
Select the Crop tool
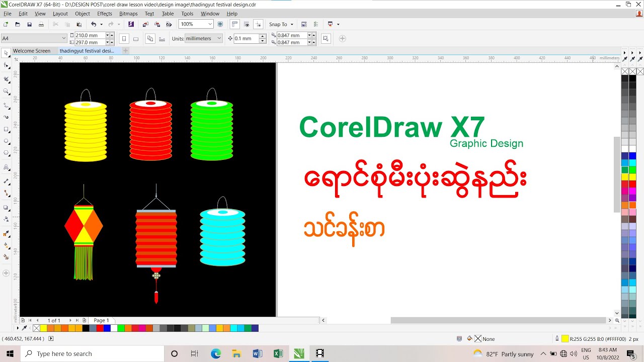[6, 79]
